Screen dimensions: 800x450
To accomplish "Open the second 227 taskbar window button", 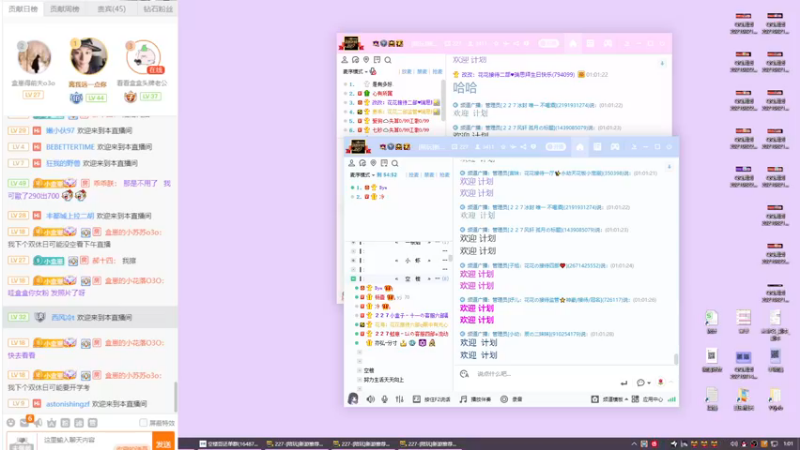I will click(363, 444).
